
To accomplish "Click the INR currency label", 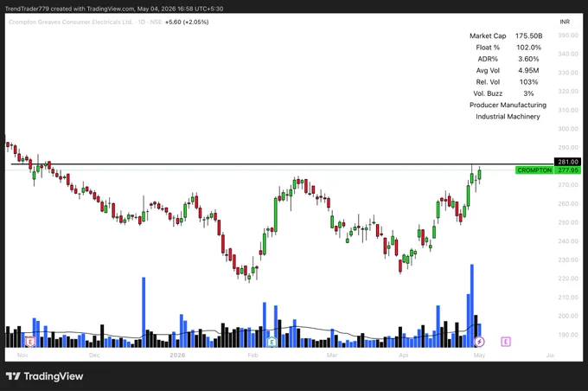I will point(565,22).
